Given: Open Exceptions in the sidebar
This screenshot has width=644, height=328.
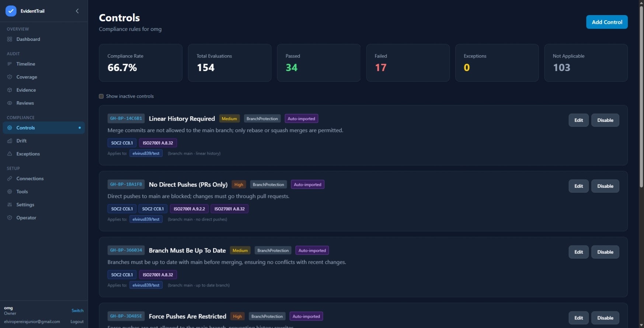Looking at the screenshot, I should 44,154.
